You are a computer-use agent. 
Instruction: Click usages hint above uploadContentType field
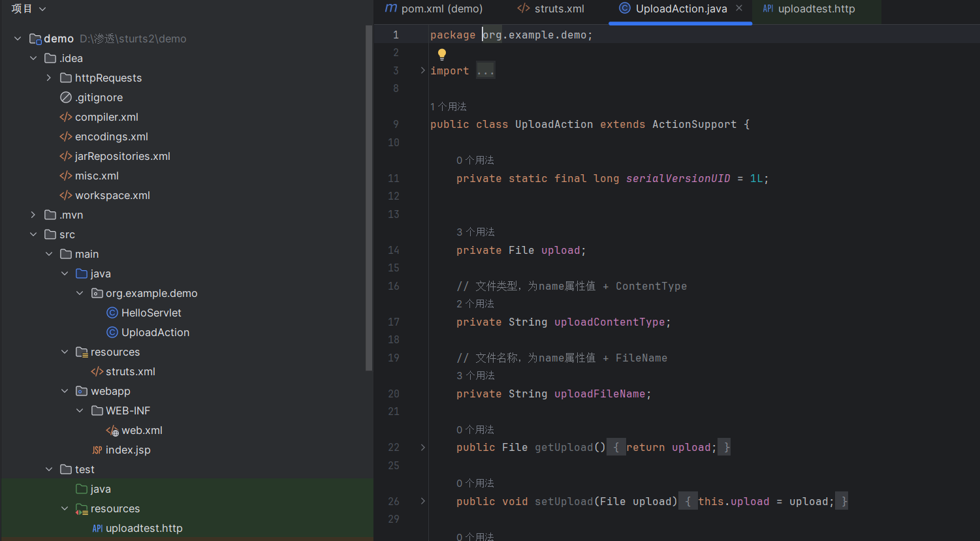pos(475,303)
